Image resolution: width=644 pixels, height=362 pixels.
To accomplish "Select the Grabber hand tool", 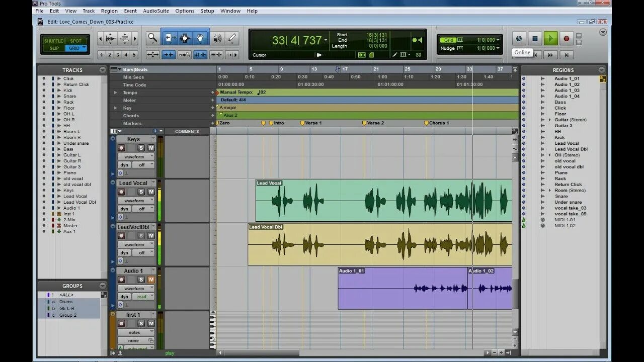I will coord(200,38).
